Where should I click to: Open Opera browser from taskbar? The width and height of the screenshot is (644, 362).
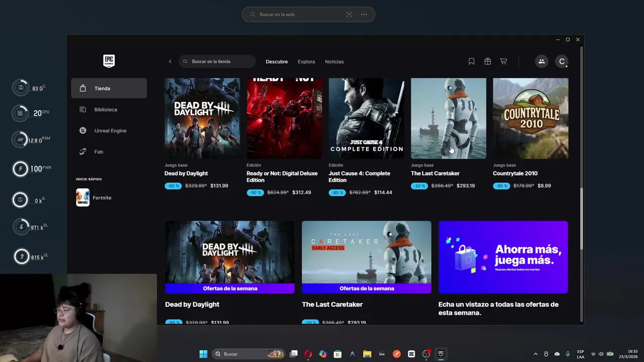coord(308,354)
